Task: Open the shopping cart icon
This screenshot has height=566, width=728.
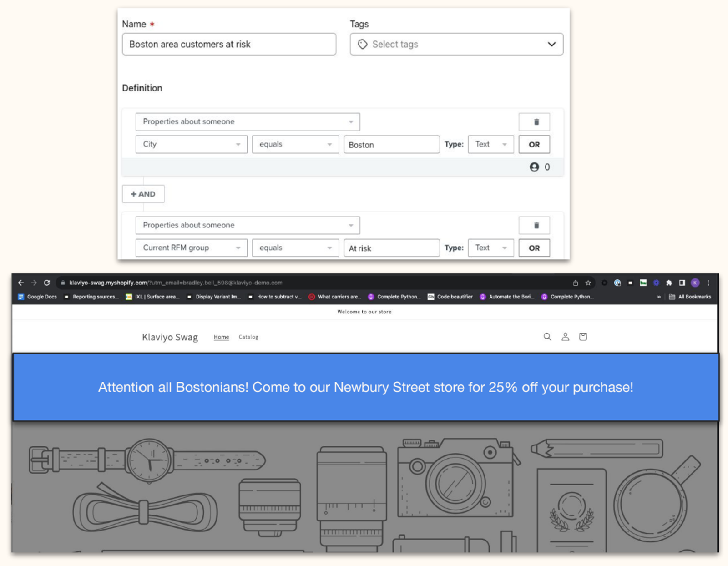Action: coord(583,337)
